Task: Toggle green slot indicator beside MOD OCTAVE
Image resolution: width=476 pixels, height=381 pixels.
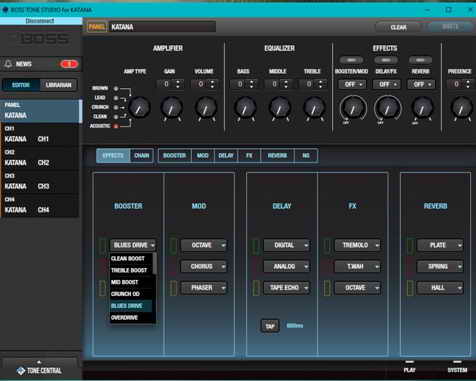Action: point(173,245)
